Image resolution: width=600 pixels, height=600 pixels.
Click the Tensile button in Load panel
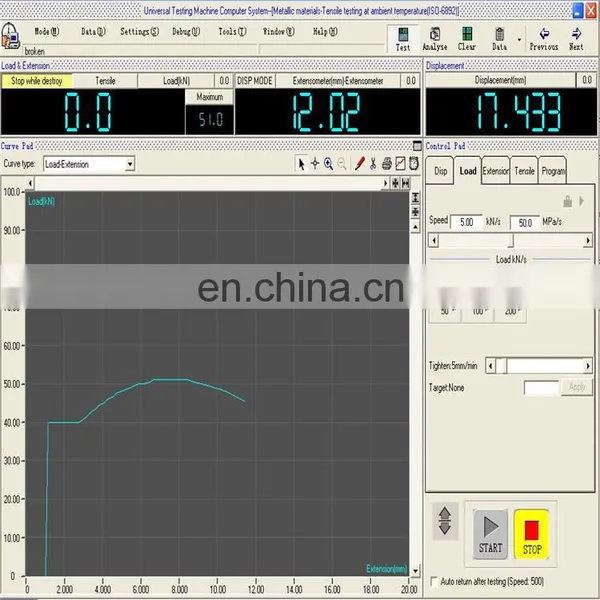tap(105, 81)
